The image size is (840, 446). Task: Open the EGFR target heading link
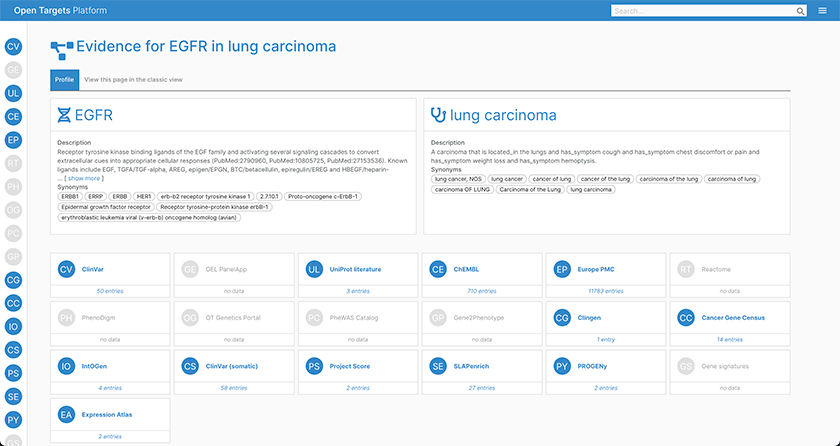(x=94, y=115)
